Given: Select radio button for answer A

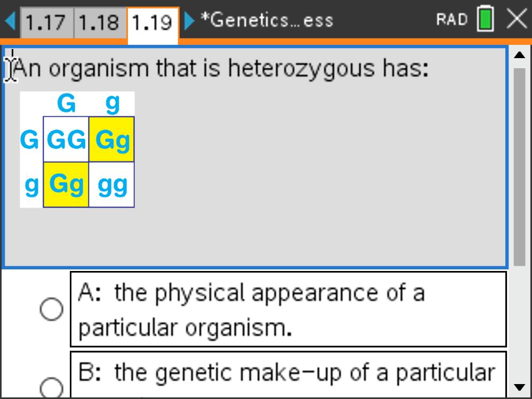Looking at the screenshot, I should click(51, 309).
